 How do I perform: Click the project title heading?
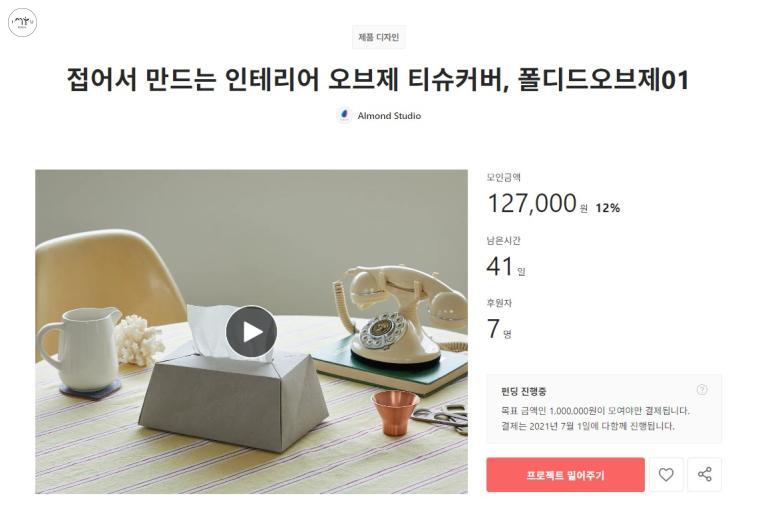pyautogui.click(x=378, y=79)
